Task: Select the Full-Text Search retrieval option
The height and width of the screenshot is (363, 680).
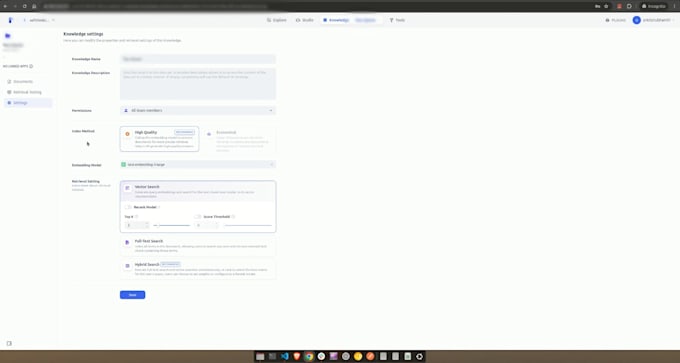Action: [198, 245]
